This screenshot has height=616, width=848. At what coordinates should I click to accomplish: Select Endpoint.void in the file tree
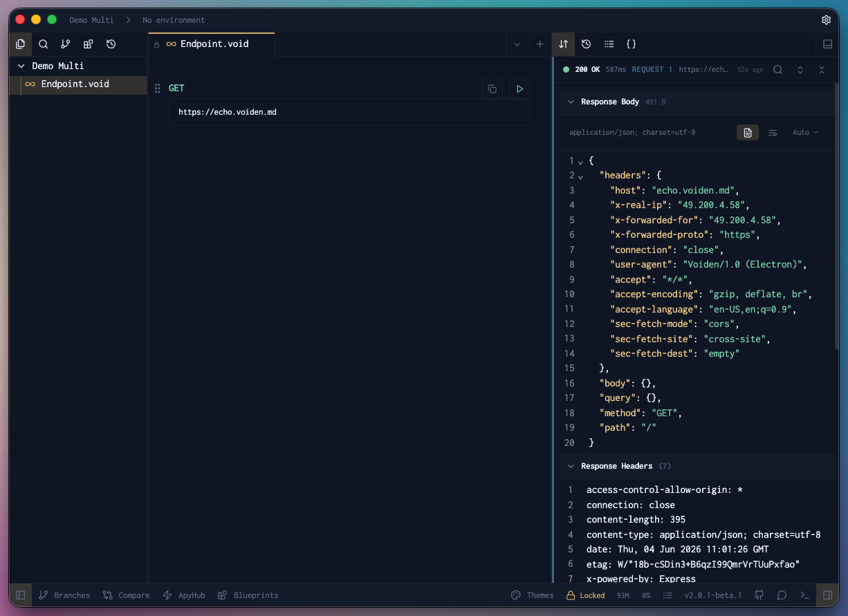[78, 84]
